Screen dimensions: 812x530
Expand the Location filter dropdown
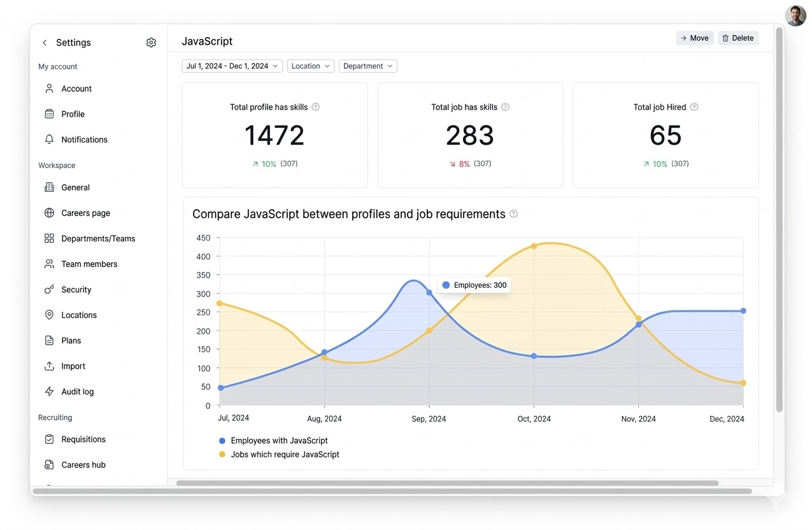coord(311,66)
